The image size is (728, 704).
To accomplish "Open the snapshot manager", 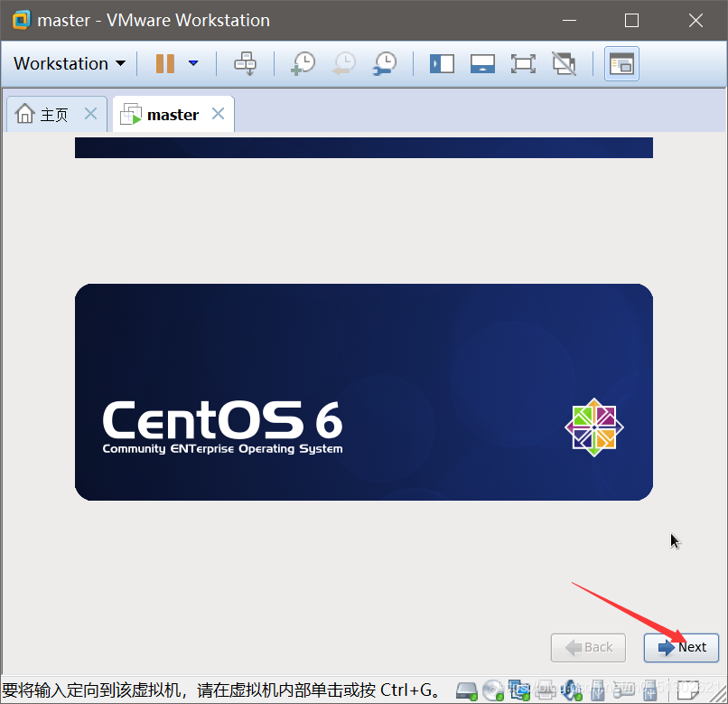I will point(385,63).
